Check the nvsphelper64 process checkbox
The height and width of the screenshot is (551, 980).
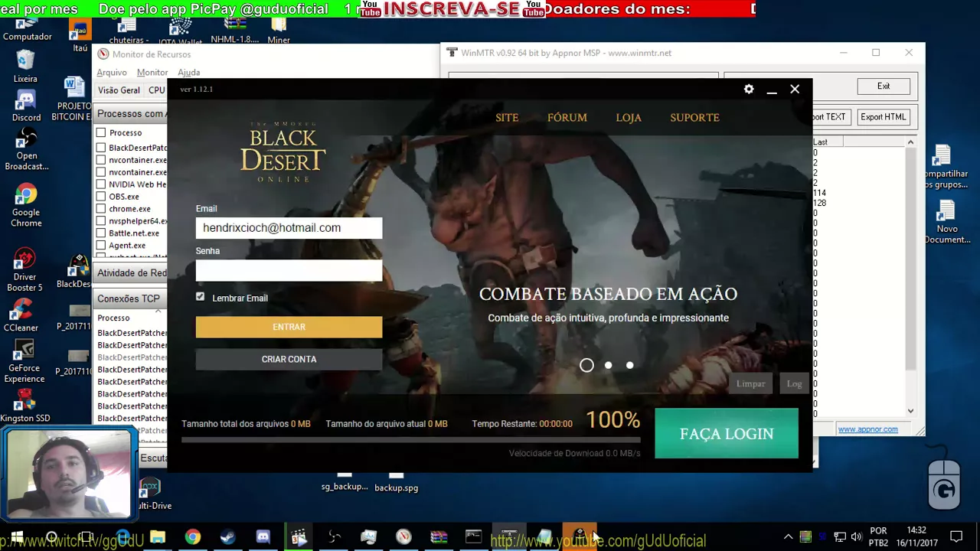click(101, 221)
